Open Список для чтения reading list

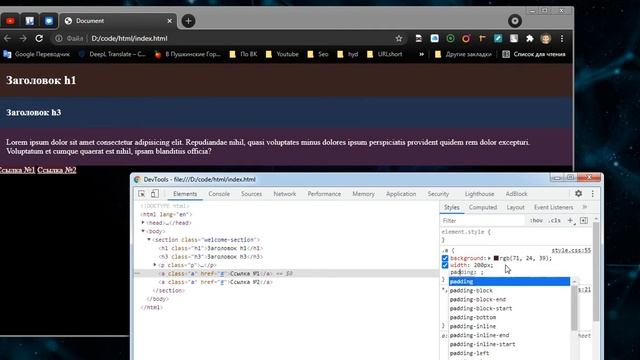(x=534, y=54)
